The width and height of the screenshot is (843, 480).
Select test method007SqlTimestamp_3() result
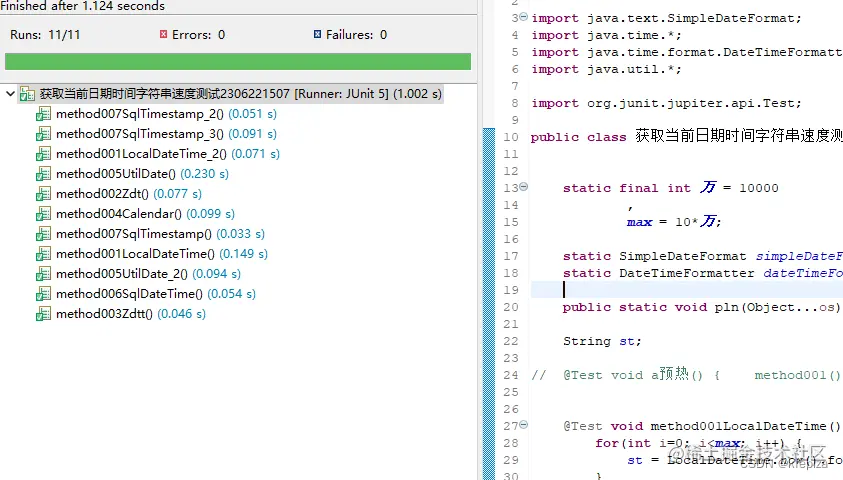pos(166,134)
